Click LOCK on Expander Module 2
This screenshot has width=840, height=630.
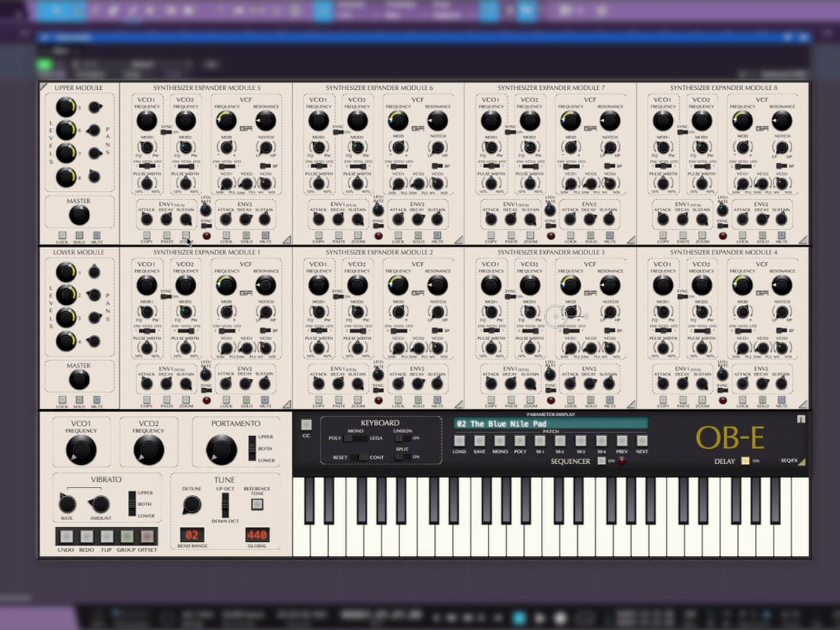tap(398, 400)
